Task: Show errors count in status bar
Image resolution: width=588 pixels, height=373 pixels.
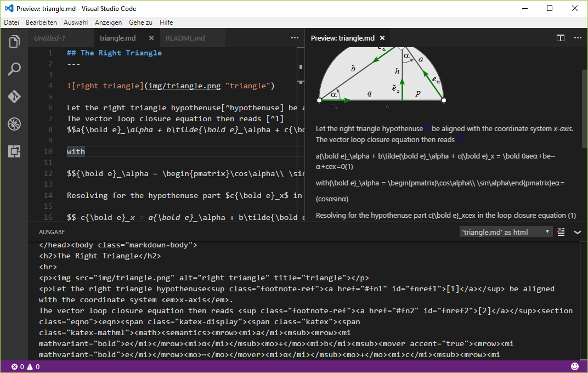Action: pos(18,366)
